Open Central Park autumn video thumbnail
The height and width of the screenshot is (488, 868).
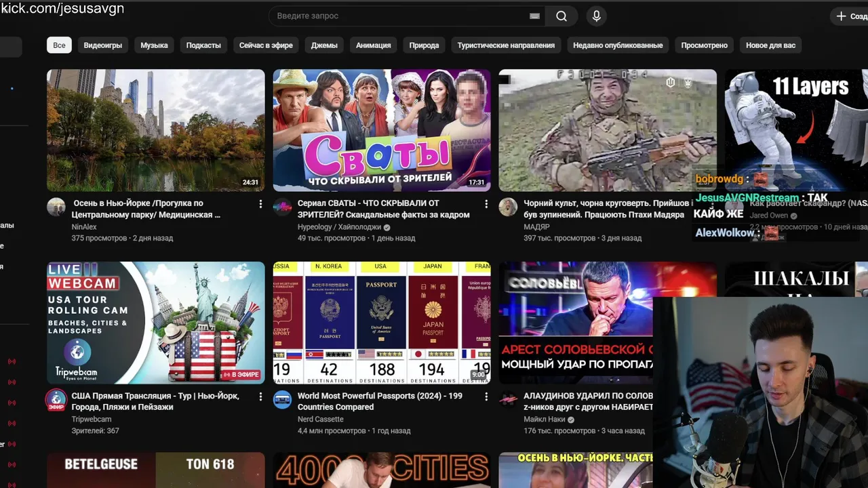(x=156, y=130)
